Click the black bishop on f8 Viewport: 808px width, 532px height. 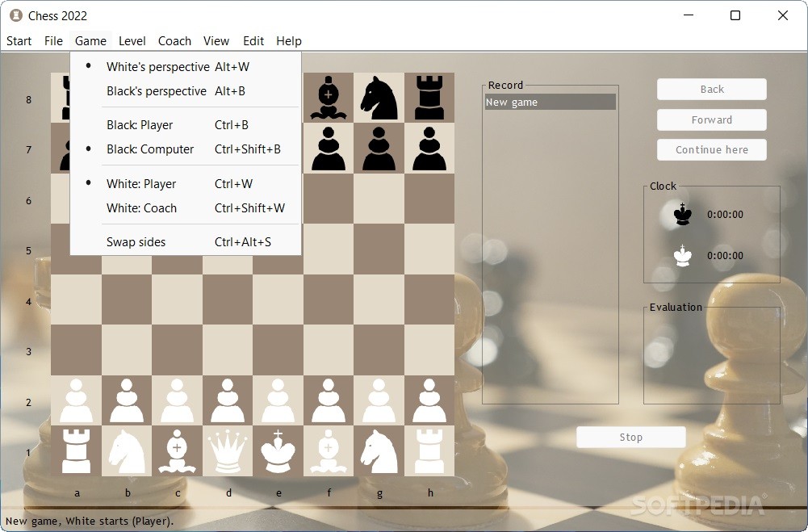(329, 98)
